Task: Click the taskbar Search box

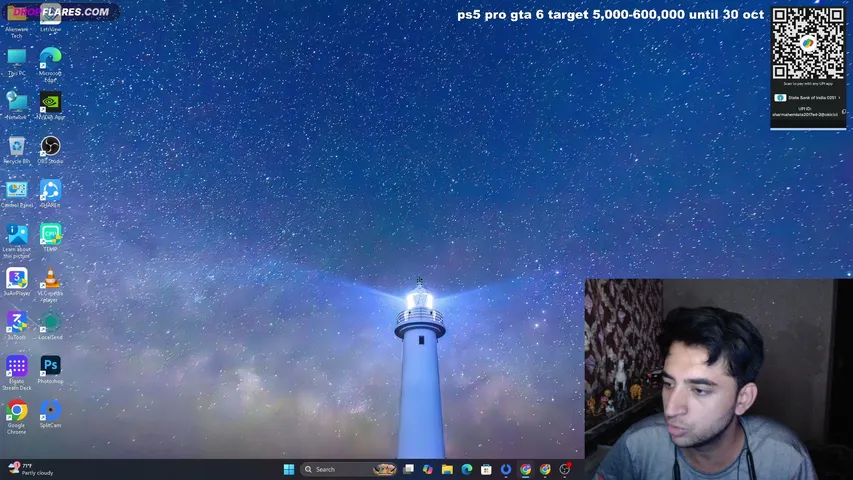Action: point(349,469)
